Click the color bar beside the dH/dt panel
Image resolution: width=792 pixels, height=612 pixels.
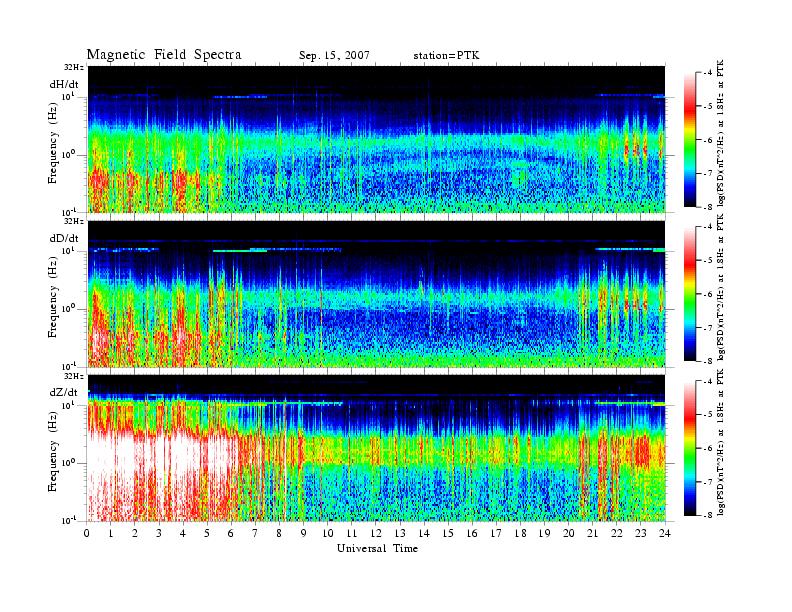(x=690, y=140)
